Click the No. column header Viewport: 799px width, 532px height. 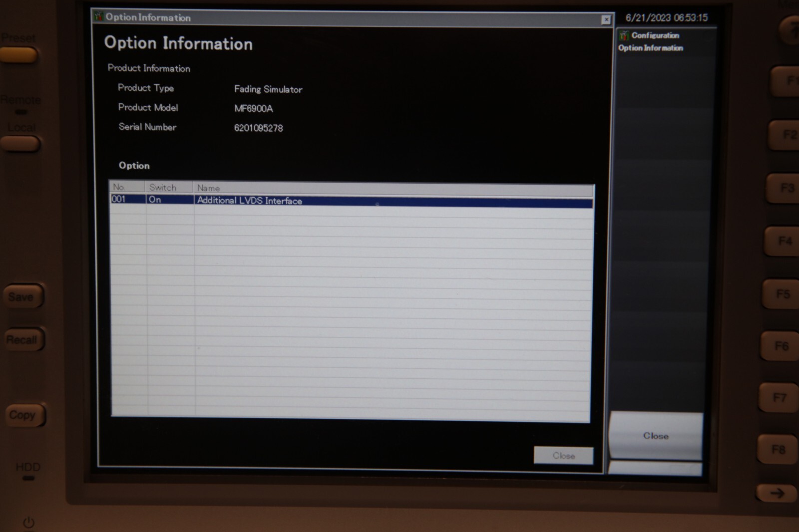click(127, 187)
